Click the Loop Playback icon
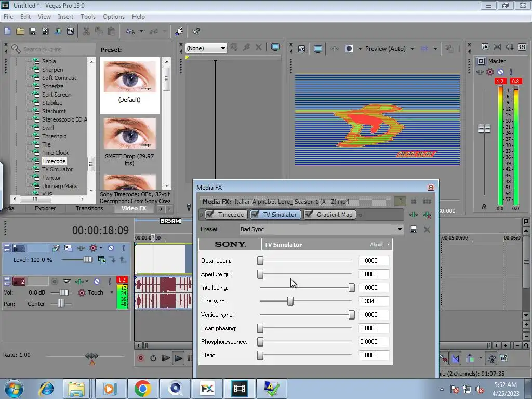The image size is (532, 399). click(x=153, y=358)
